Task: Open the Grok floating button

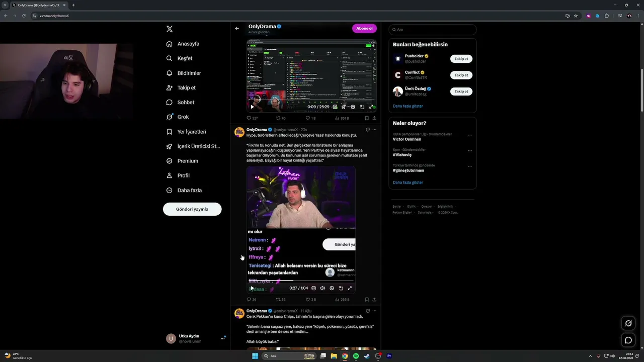Action: click(x=628, y=323)
